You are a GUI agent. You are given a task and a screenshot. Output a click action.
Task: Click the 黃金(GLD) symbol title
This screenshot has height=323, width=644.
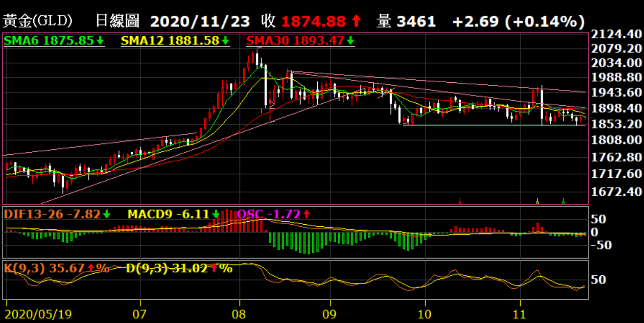(38, 21)
